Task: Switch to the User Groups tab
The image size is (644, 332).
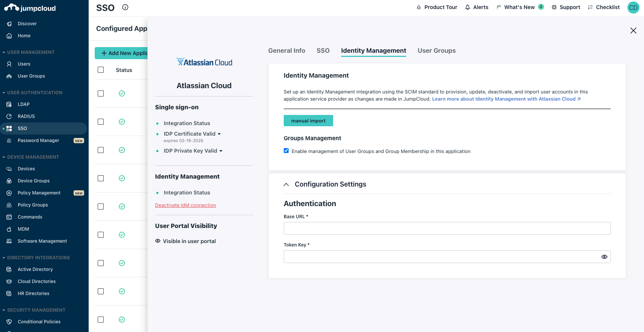Action: point(437,50)
